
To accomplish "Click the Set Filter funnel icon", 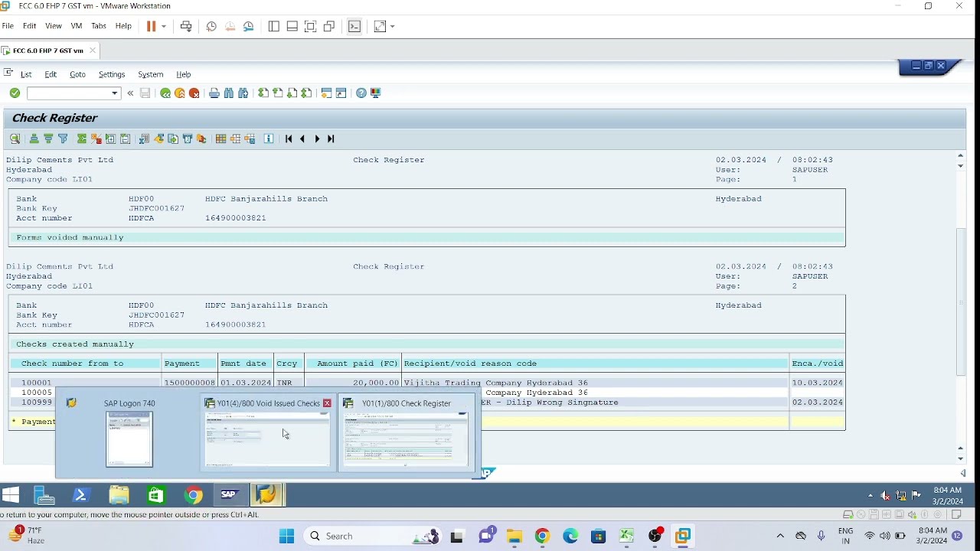I will tap(64, 139).
